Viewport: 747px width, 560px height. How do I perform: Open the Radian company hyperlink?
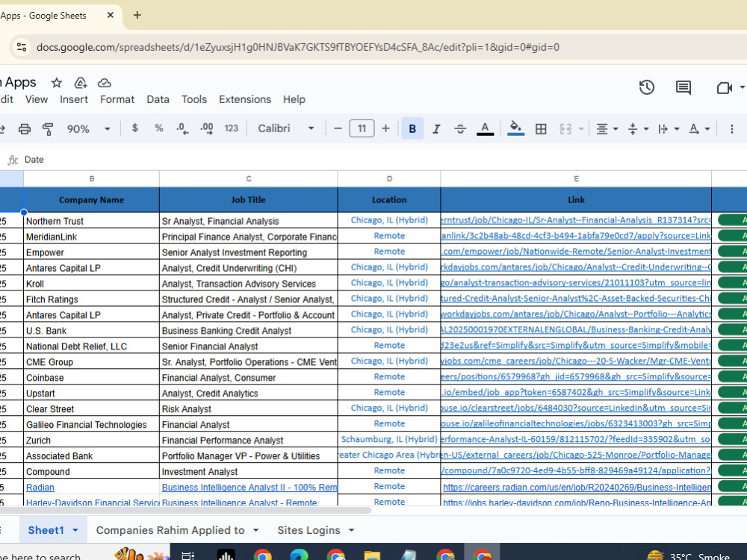point(40,487)
